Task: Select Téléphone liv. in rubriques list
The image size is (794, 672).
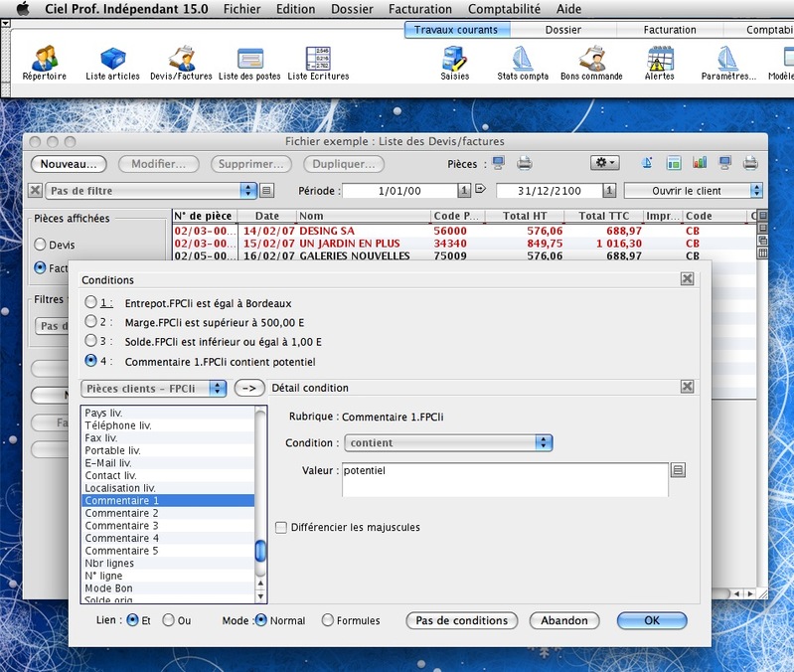Action: tap(168, 425)
